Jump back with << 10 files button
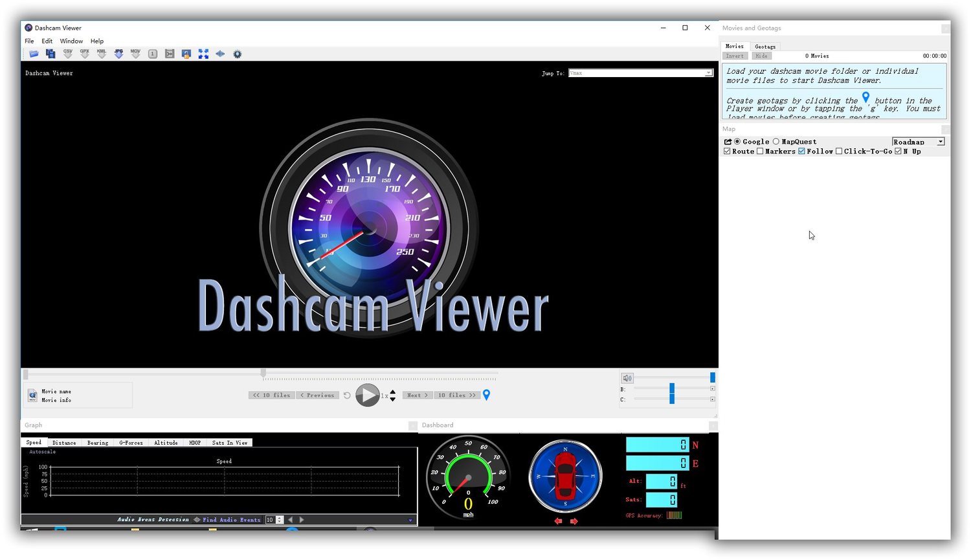971x560 pixels. [272, 395]
